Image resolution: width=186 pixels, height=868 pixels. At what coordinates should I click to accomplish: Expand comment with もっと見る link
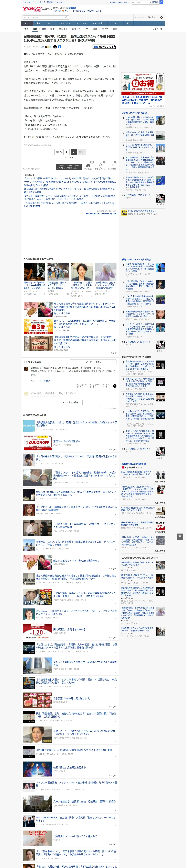point(45,381)
